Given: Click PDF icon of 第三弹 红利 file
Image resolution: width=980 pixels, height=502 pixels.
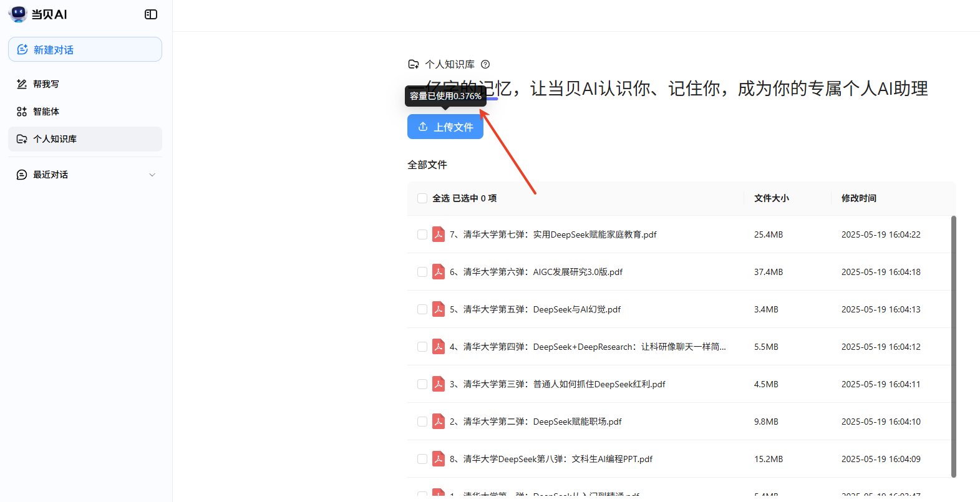Looking at the screenshot, I should pos(439,384).
